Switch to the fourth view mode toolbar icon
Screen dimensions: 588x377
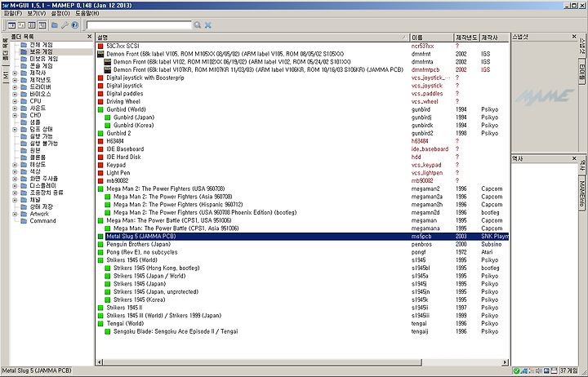42,25
